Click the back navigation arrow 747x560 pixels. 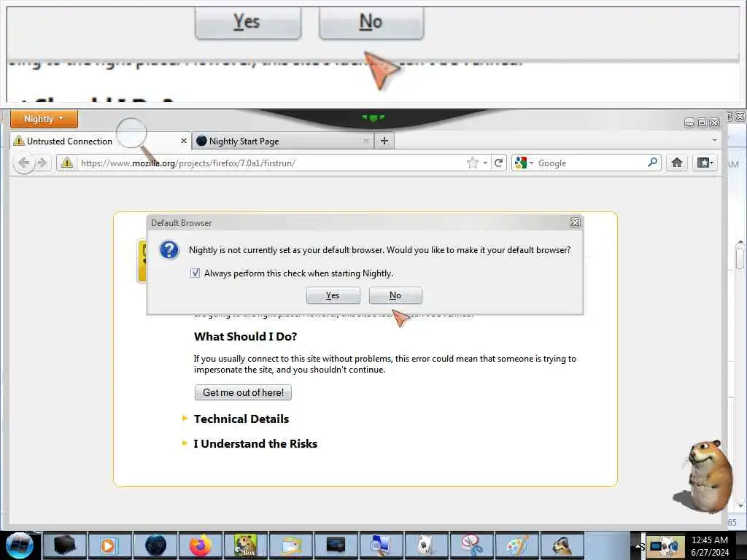click(x=23, y=163)
